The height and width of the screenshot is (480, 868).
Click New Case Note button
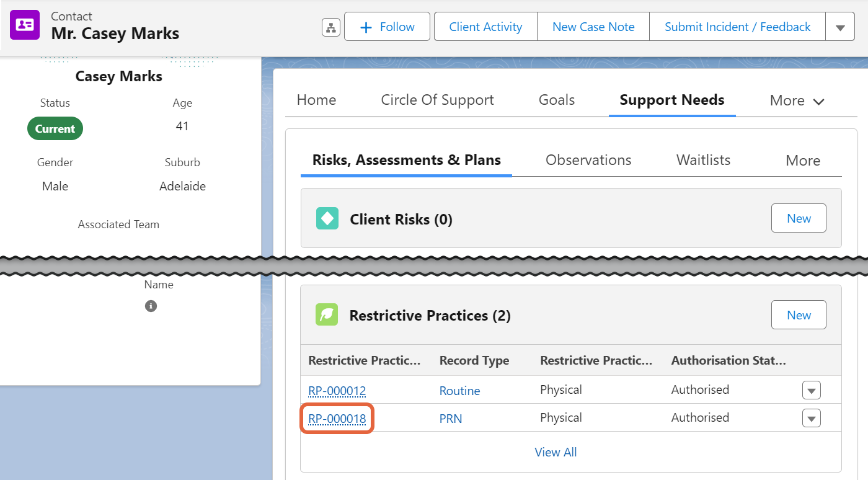pos(593,27)
